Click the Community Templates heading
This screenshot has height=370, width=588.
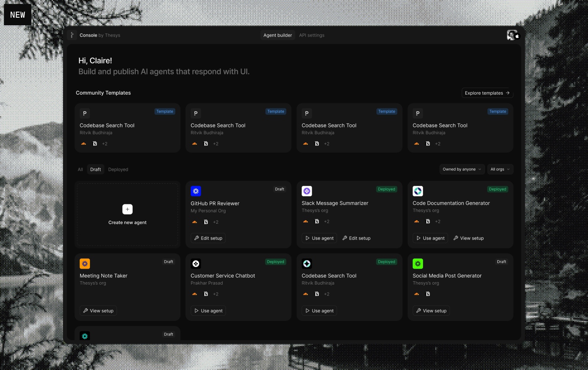tap(103, 93)
